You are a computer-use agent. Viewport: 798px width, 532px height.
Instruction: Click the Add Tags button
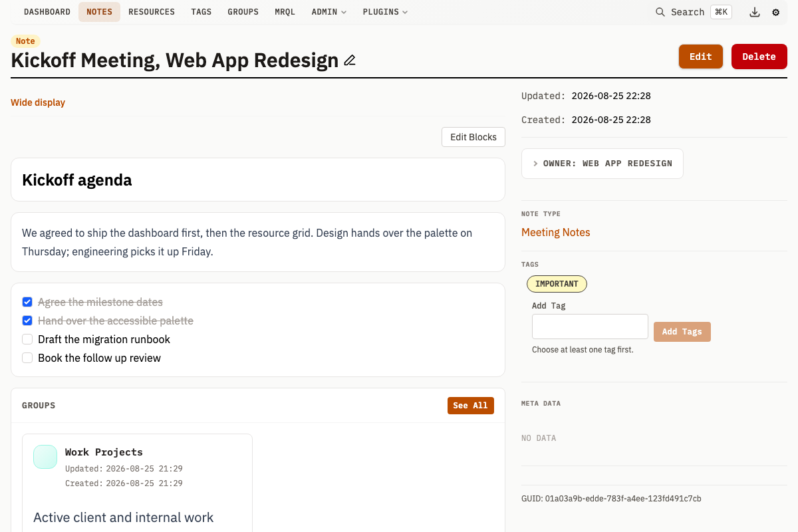(682, 332)
